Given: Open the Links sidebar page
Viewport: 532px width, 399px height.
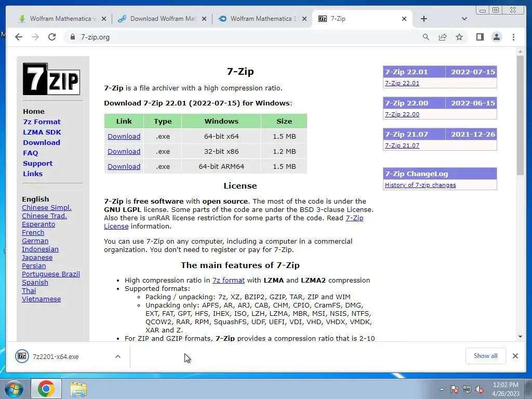Looking at the screenshot, I should tap(33, 174).
